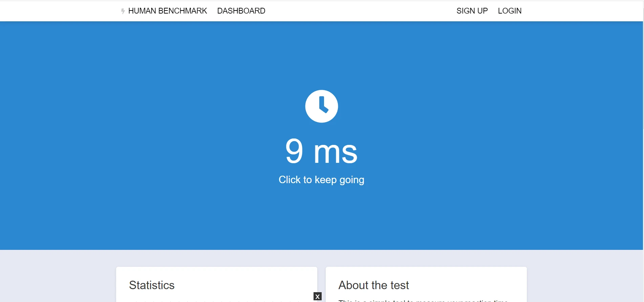Click the Statistics heading
This screenshot has width=644, height=302.
pyautogui.click(x=152, y=285)
